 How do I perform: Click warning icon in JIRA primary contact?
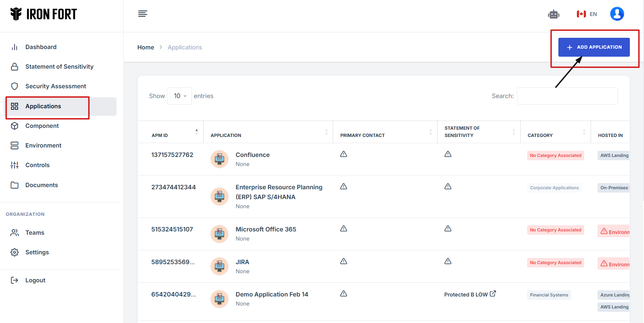click(x=344, y=261)
